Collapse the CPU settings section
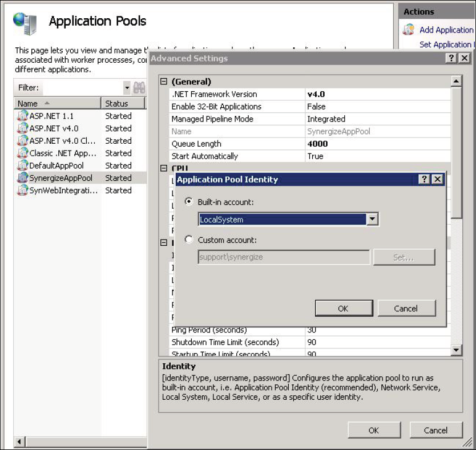 [x=164, y=168]
